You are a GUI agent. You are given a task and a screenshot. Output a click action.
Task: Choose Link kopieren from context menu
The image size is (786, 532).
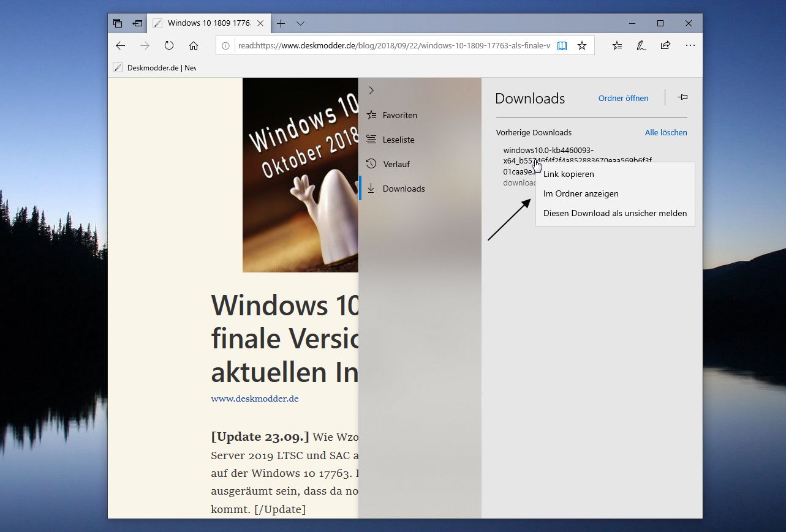[x=615, y=174]
